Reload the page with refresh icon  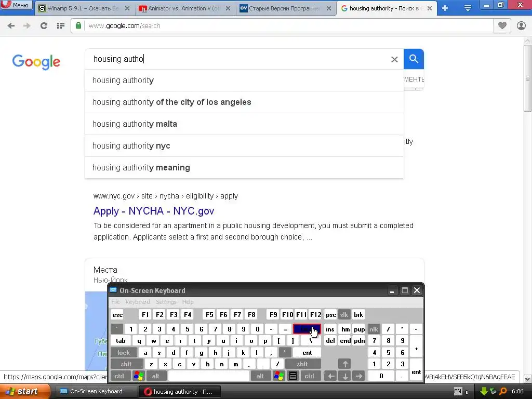[x=44, y=26]
